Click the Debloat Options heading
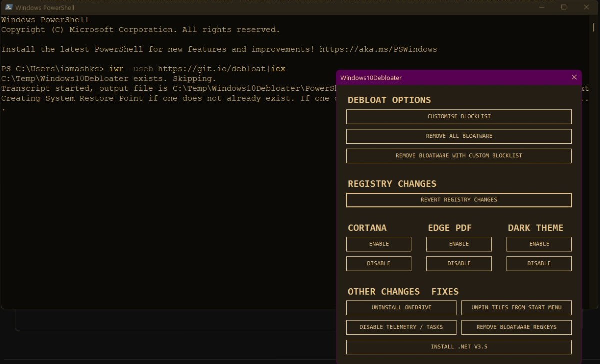 (389, 100)
